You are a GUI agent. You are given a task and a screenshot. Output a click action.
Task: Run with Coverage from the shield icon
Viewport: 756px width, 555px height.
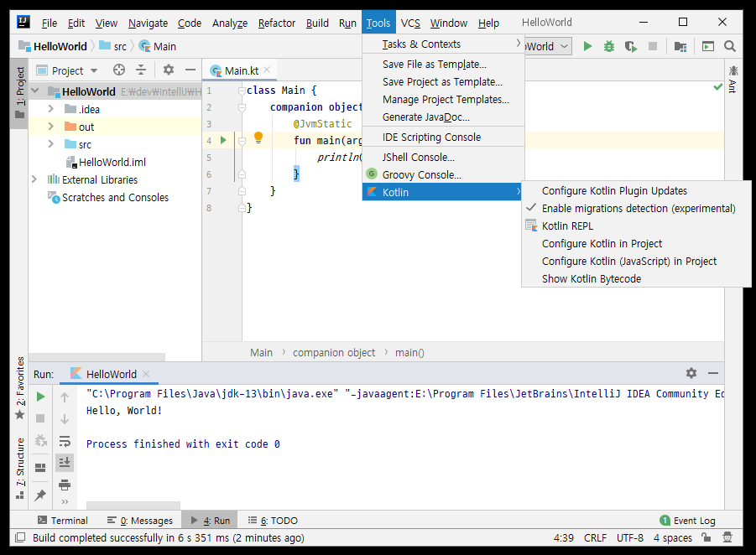pyautogui.click(x=631, y=46)
